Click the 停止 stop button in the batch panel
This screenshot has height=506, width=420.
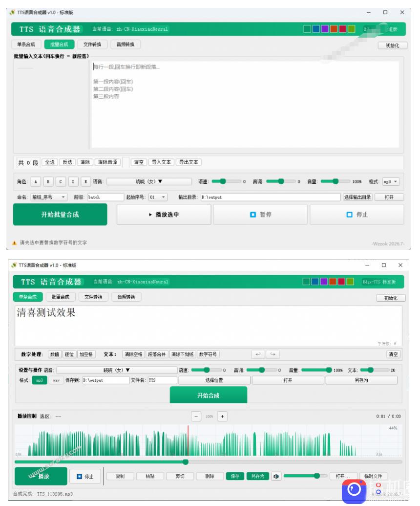pos(357,215)
